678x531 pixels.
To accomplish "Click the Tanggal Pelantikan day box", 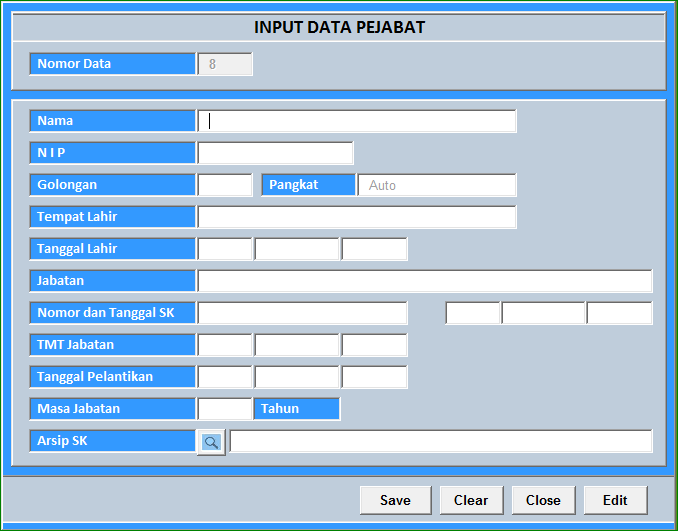I will (x=225, y=377).
